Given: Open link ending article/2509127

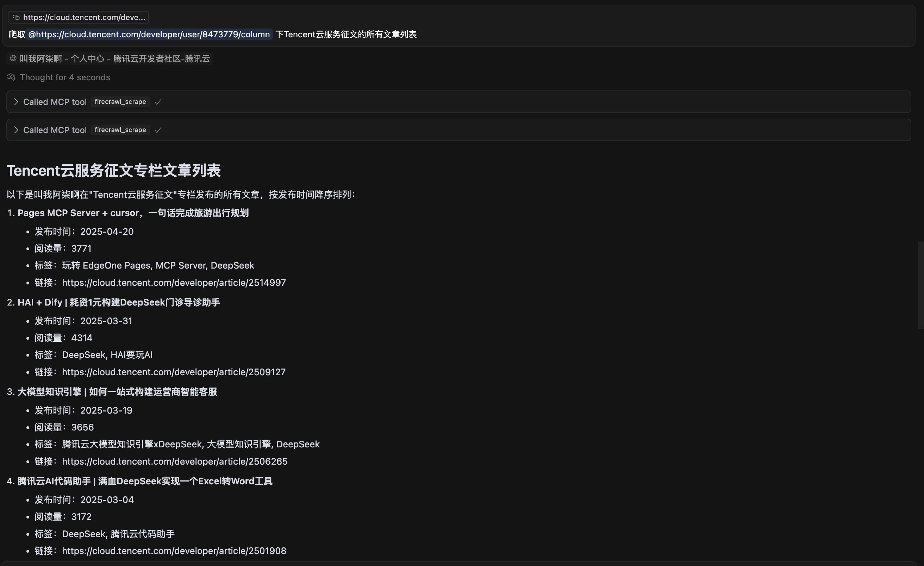Looking at the screenshot, I should (174, 372).
